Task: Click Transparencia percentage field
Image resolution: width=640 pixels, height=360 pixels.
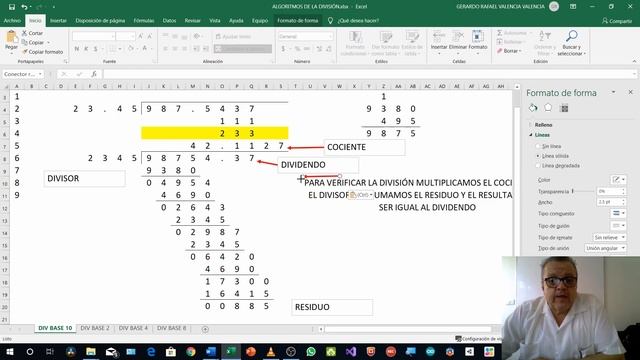Action: 608,191
